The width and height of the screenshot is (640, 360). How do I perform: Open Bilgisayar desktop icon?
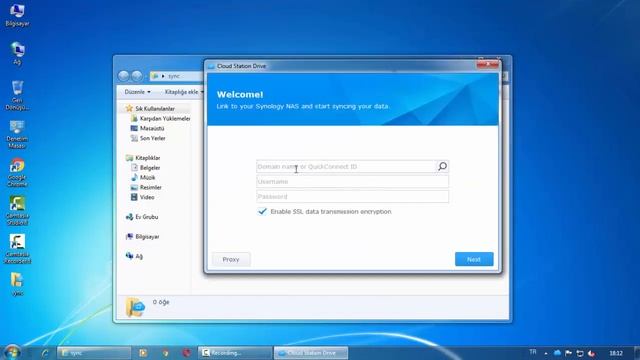point(17,16)
